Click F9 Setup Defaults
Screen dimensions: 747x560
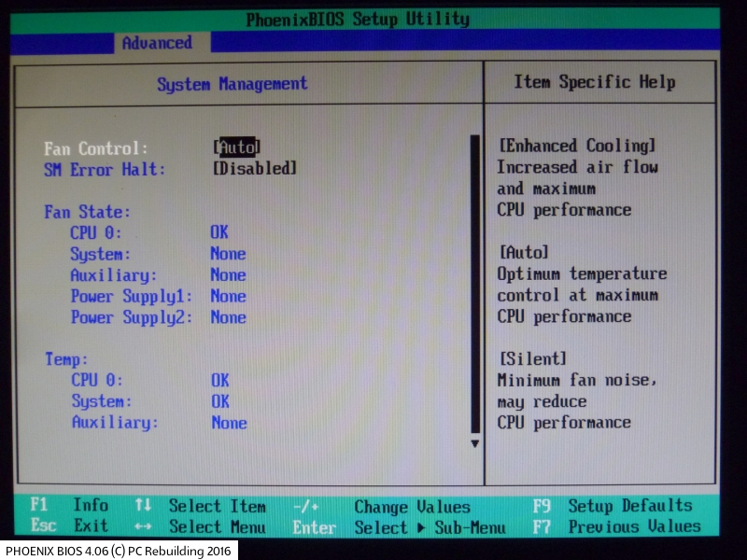click(x=613, y=505)
